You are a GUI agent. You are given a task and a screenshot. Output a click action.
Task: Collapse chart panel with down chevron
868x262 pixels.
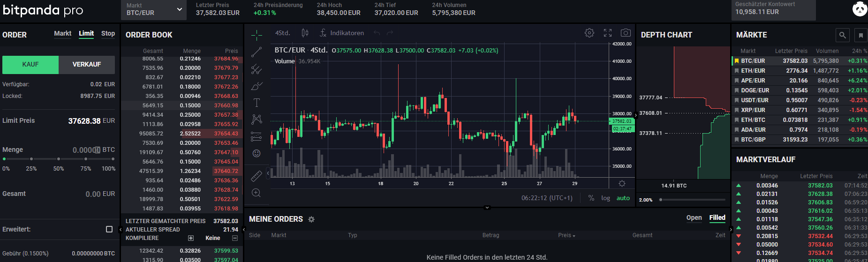click(487, 207)
